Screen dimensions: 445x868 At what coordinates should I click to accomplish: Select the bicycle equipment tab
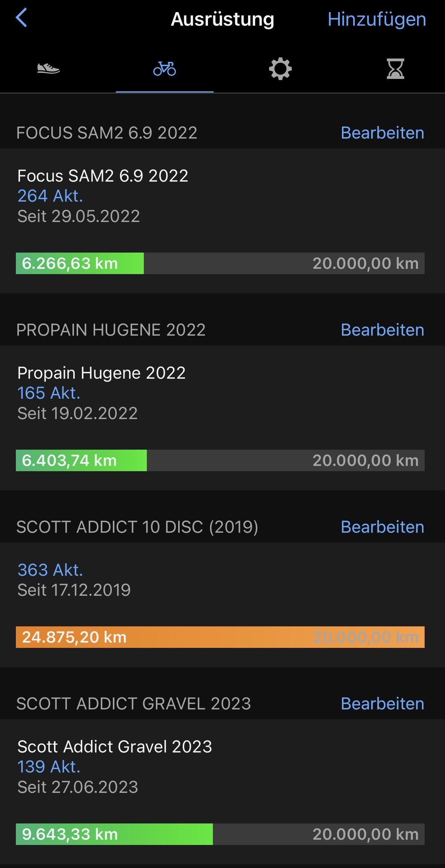click(x=165, y=69)
